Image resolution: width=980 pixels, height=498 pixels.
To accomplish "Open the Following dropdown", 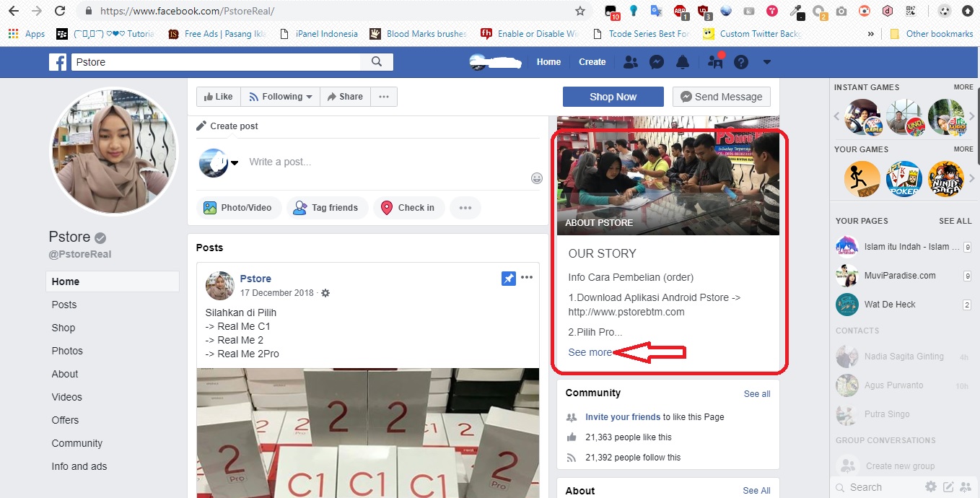I will (279, 97).
